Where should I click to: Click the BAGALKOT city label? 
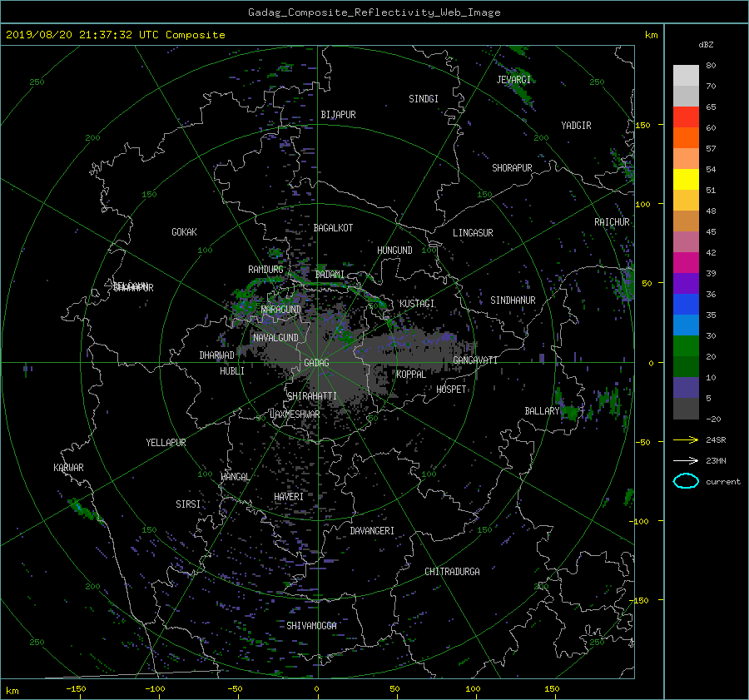click(x=333, y=228)
